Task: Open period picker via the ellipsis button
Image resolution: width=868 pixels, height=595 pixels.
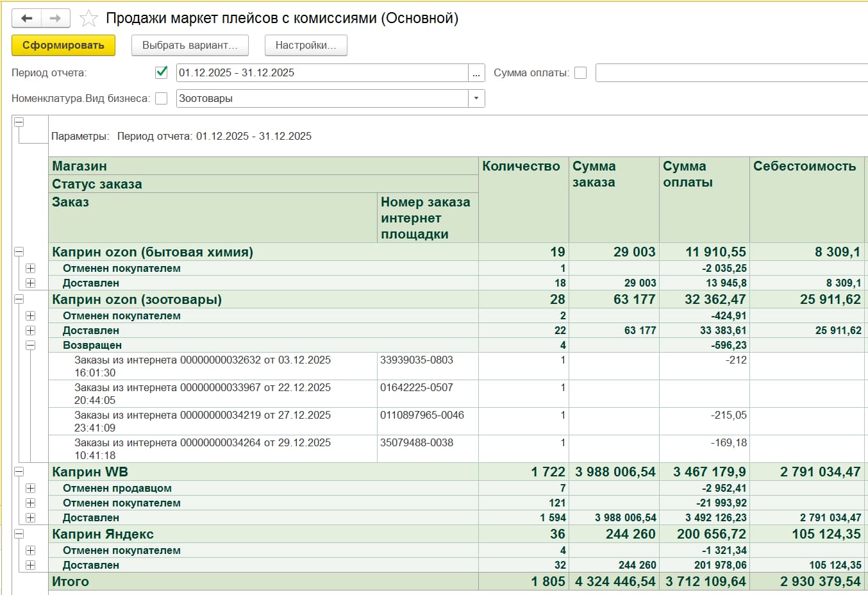Action: pos(476,73)
